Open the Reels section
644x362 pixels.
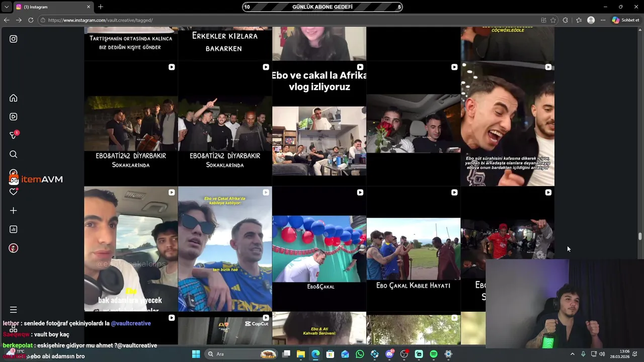click(14, 117)
